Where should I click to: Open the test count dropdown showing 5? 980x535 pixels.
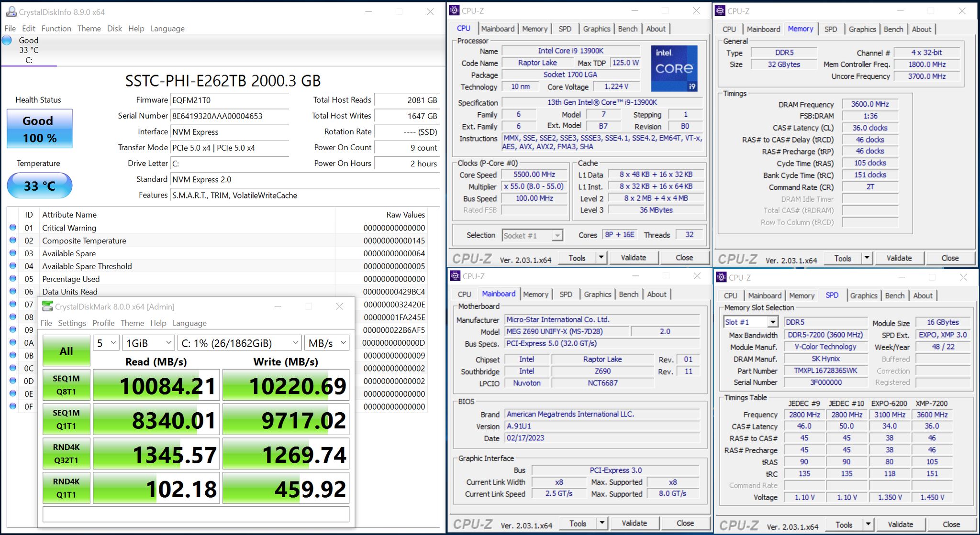point(106,343)
